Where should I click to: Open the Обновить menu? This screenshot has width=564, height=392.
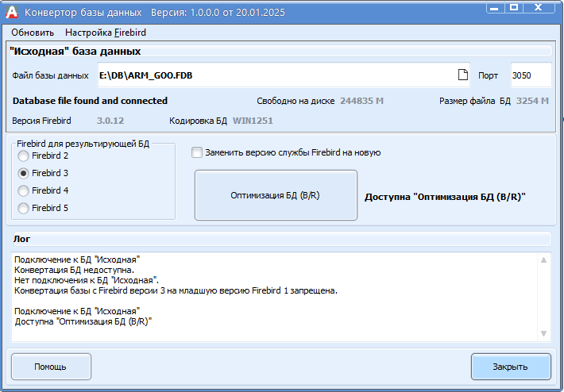pos(33,33)
